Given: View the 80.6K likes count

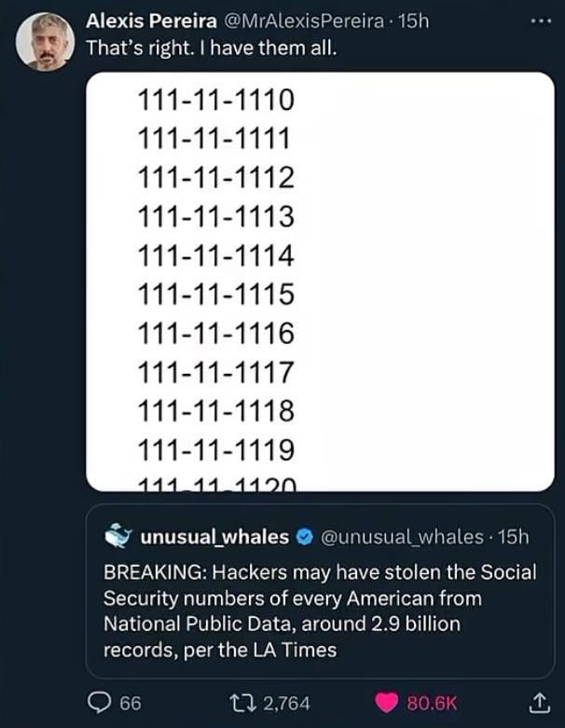Looking at the screenshot, I should pyautogui.click(x=432, y=703).
